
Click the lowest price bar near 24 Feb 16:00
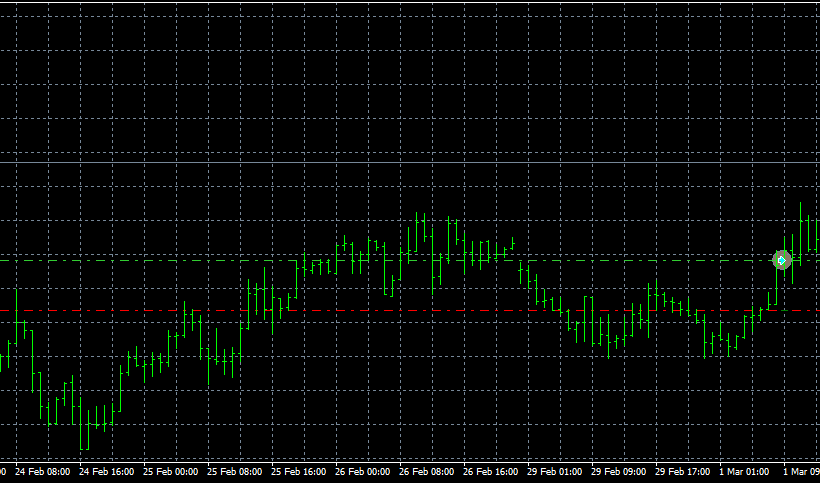click(x=83, y=428)
